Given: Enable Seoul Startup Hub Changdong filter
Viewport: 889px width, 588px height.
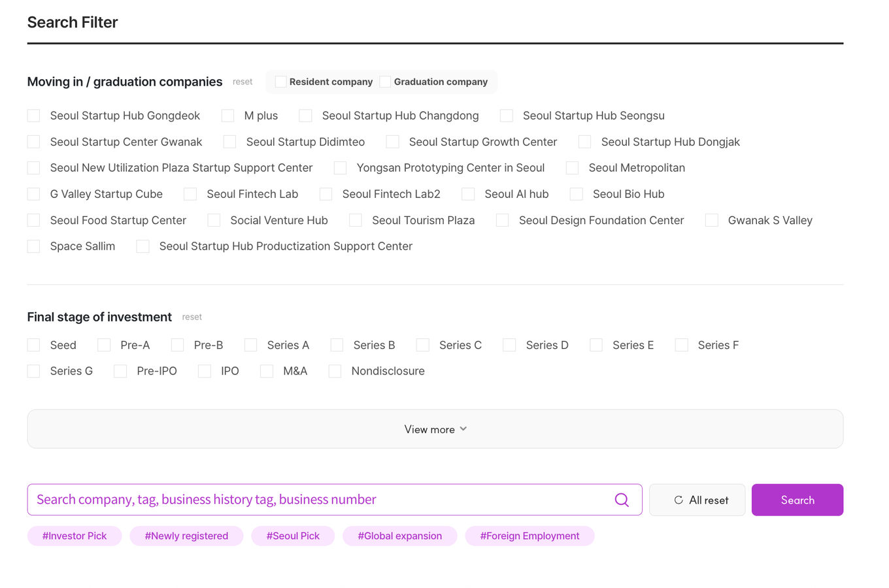Looking at the screenshot, I should pos(306,116).
